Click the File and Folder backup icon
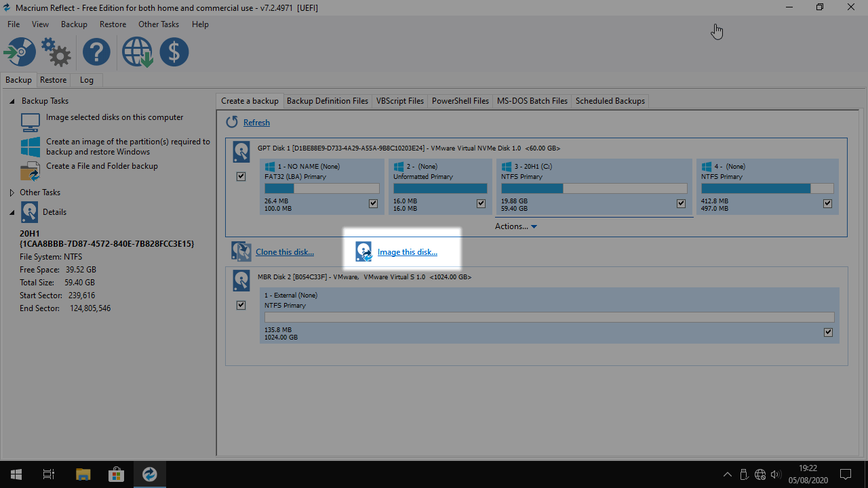The width and height of the screenshot is (868, 488). [31, 171]
